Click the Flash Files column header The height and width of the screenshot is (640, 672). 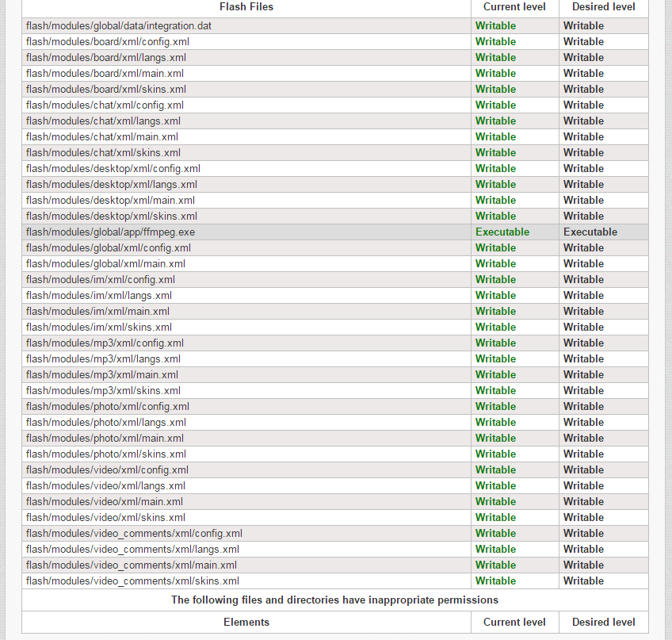coord(246,7)
